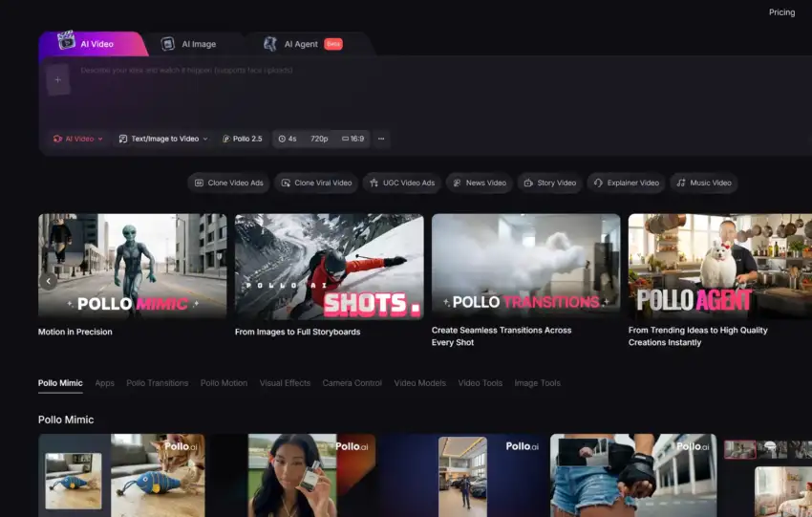Click the AI Video clapperboard icon

[66, 40]
